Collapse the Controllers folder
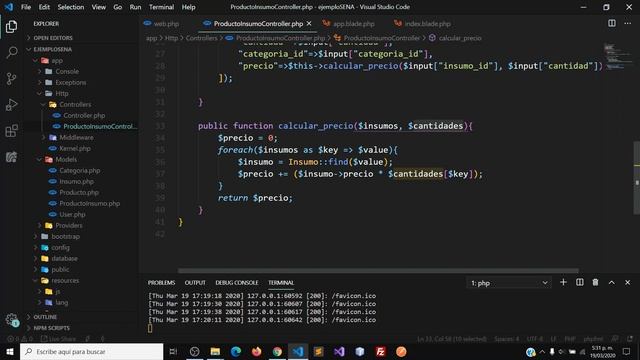 point(81,104)
